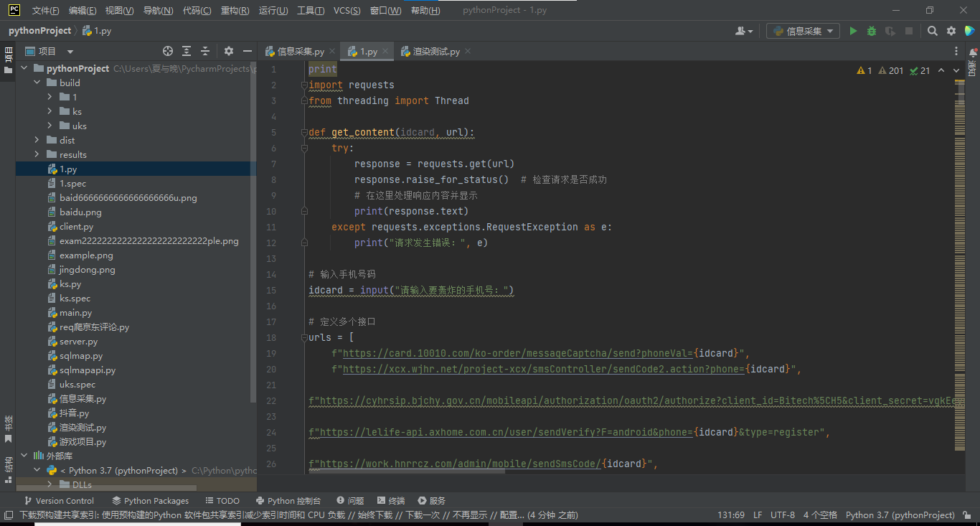Toggle the 终端 terminal tool window
The width and height of the screenshot is (980, 526).
click(x=390, y=500)
